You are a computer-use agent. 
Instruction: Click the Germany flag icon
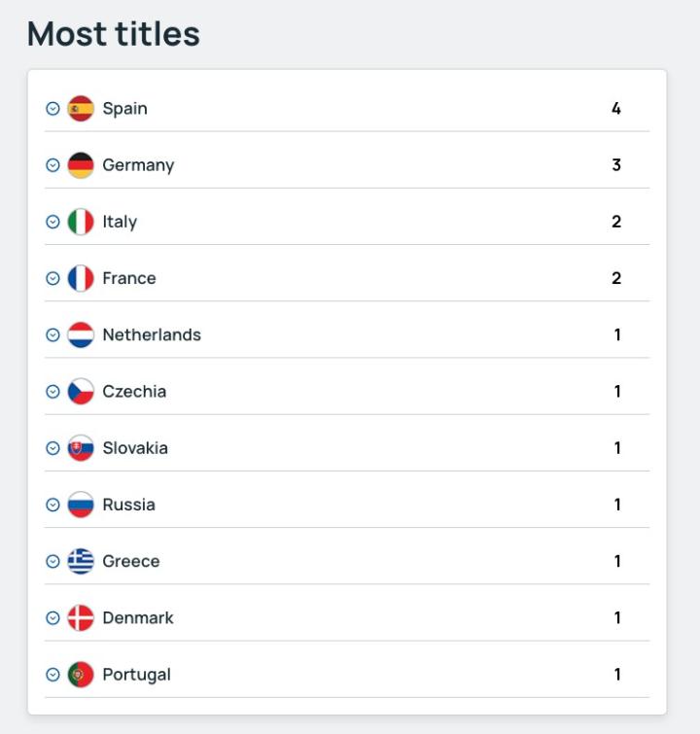[81, 164]
